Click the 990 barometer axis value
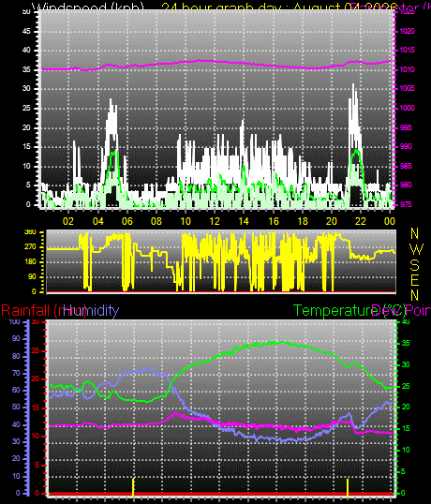The height and width of the screenshot is (504, 431). [x=406, y=146]
